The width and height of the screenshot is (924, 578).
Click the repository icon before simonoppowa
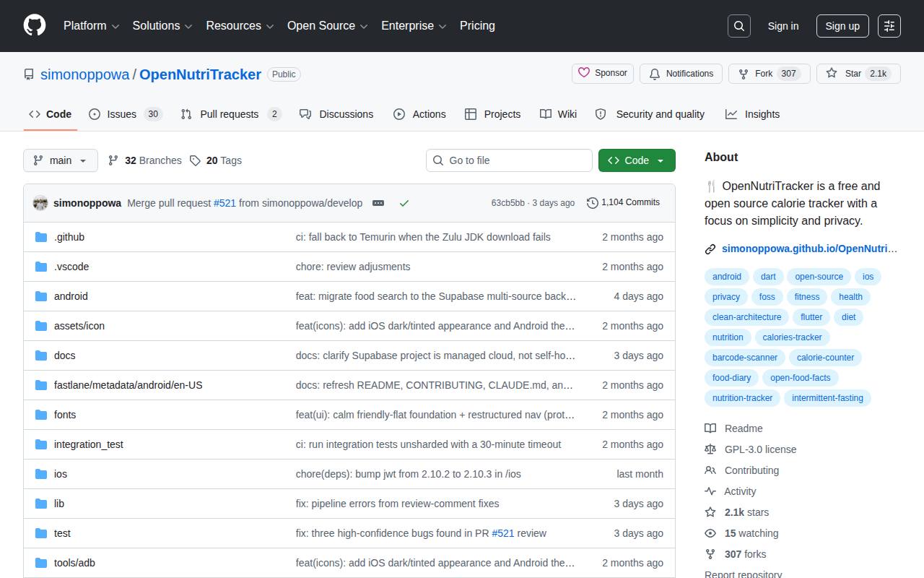[29, 74]
